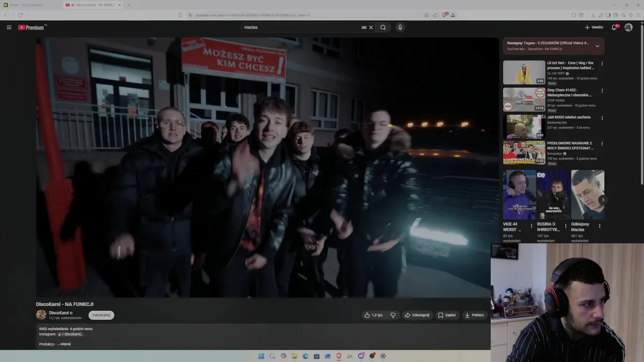This screenshot has width=644, height=362.
Task: Open more options for JAN RODO video
Action: click(602, 118)
